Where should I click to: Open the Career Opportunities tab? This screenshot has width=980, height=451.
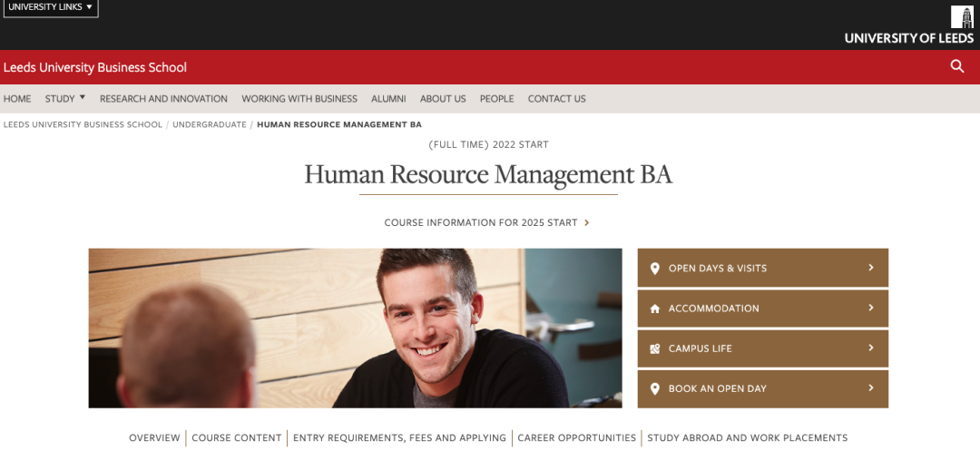576,438
